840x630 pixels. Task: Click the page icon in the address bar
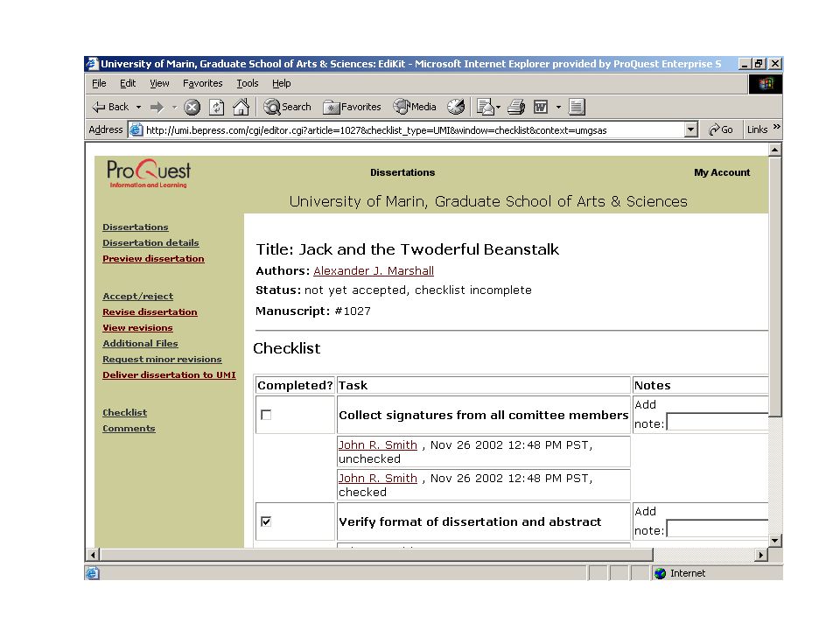[136, 129]
